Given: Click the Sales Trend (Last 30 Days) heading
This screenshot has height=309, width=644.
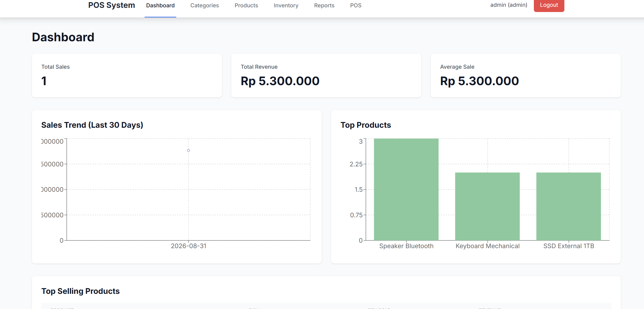Looking at the screenshot, I should pyautogui.click(x=92, y=125).
